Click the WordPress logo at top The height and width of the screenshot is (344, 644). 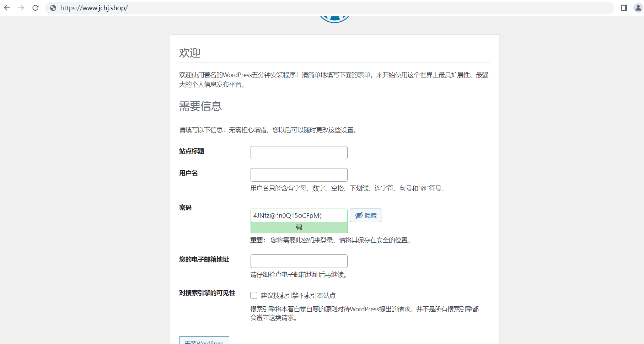pos(334,19)
